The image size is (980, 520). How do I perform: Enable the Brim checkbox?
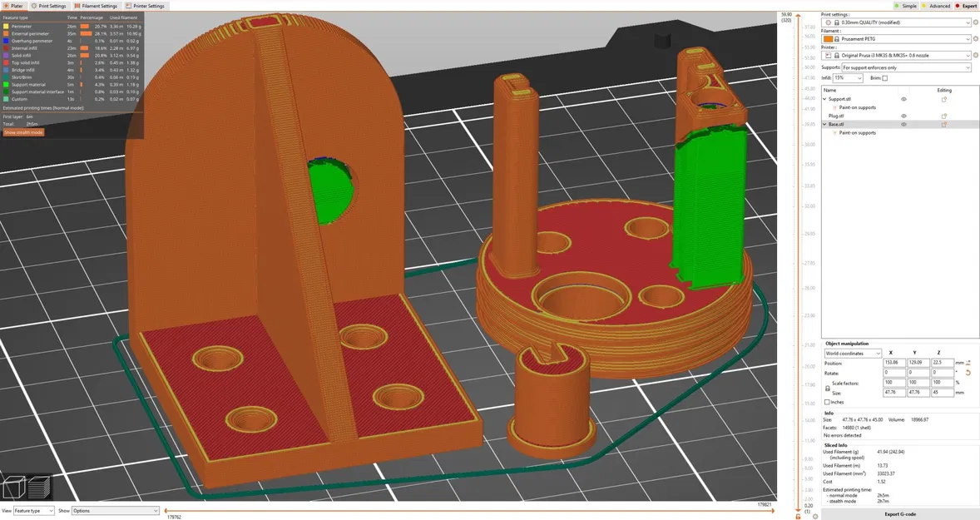[884, 78]
